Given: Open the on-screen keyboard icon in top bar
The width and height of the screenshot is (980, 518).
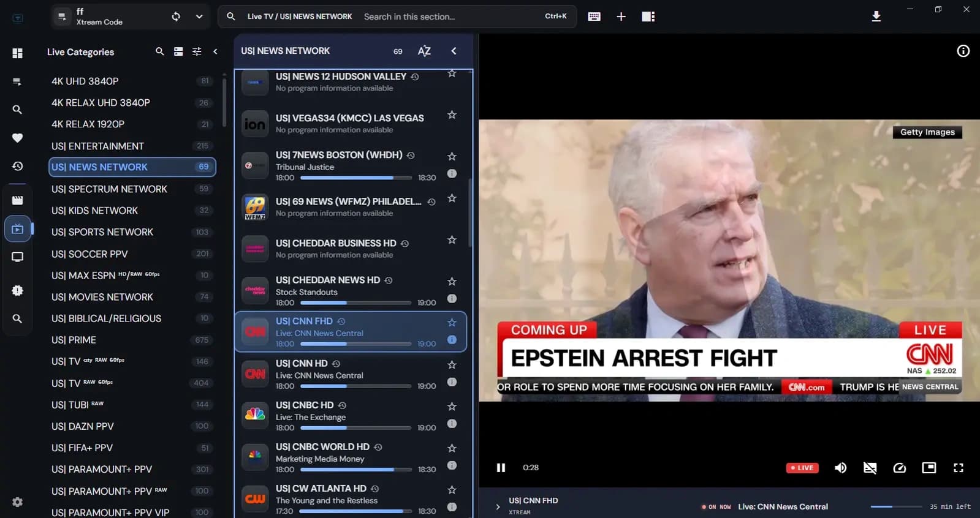Looking at the screenshot, I should (594, 17).
